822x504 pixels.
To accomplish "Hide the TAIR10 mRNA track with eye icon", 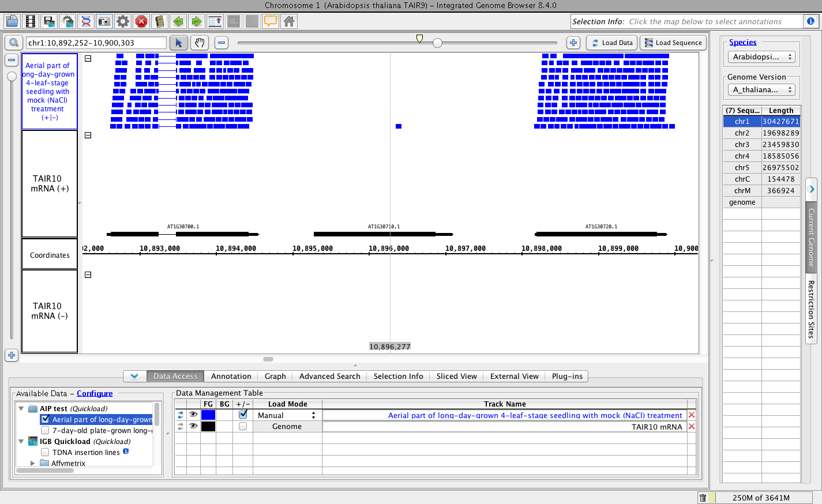I will (x=193, y=426).
